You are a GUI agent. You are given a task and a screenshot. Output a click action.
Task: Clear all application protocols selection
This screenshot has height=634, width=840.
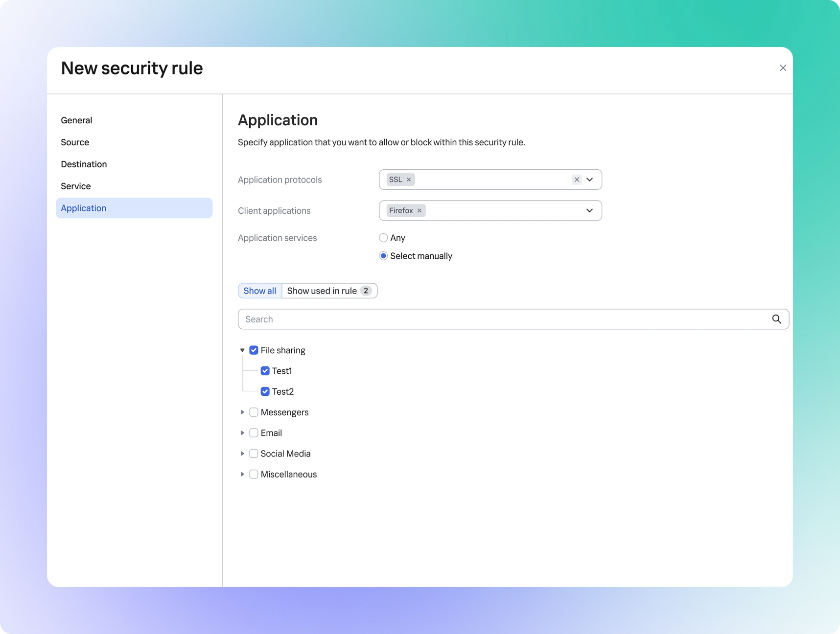[x=577, y=180]
